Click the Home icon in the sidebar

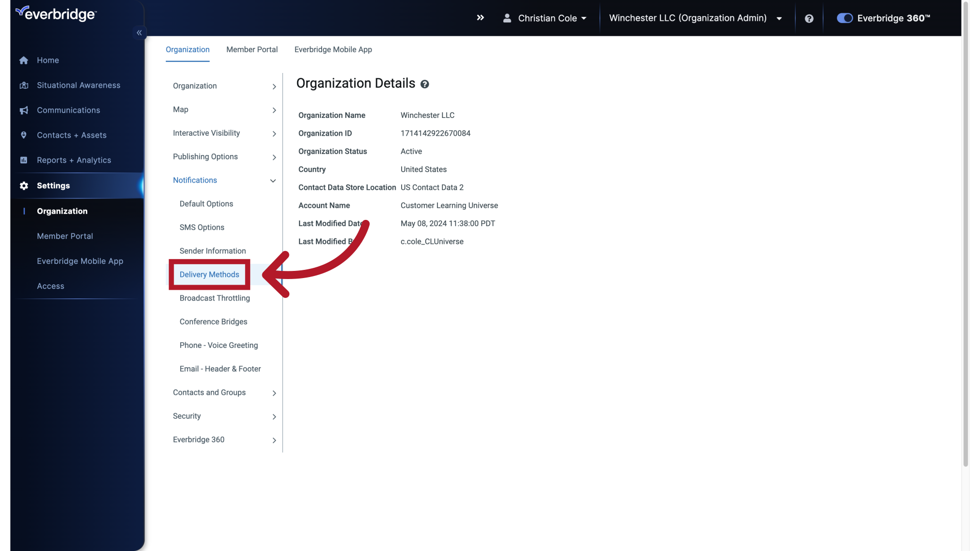23,60
